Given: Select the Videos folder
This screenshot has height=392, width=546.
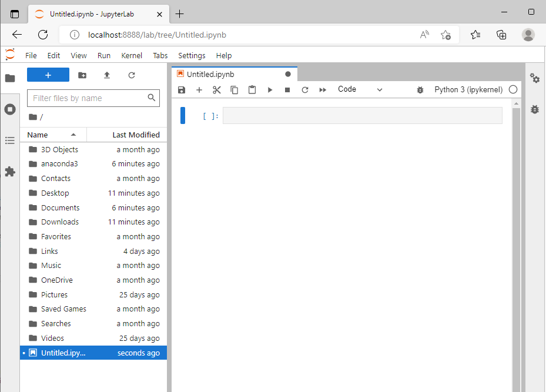Looking at the screenshot, I should [x=93, y=338].
